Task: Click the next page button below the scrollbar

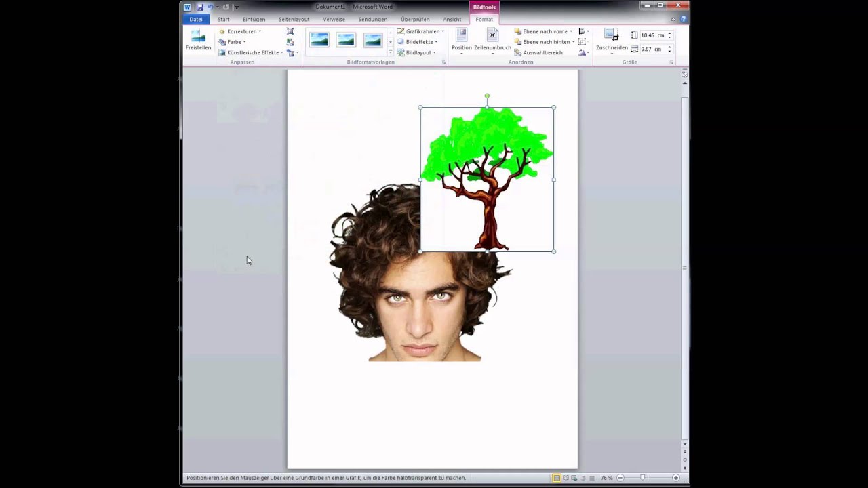Action: click(x=684, y=468)
